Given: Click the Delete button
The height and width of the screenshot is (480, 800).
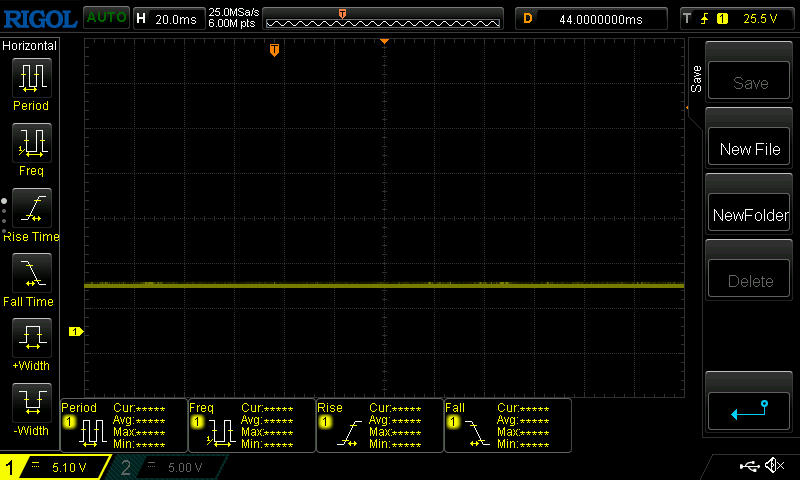Looking at the screenshot, I should click(x=749, y=280).
